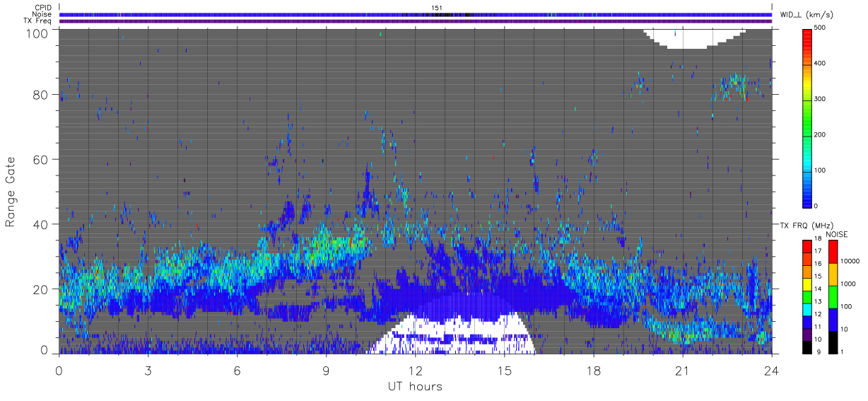The width and height of the screenshot is (868, 401).
Task: Click x-axis tick label 18
Action: coord(593,371)
